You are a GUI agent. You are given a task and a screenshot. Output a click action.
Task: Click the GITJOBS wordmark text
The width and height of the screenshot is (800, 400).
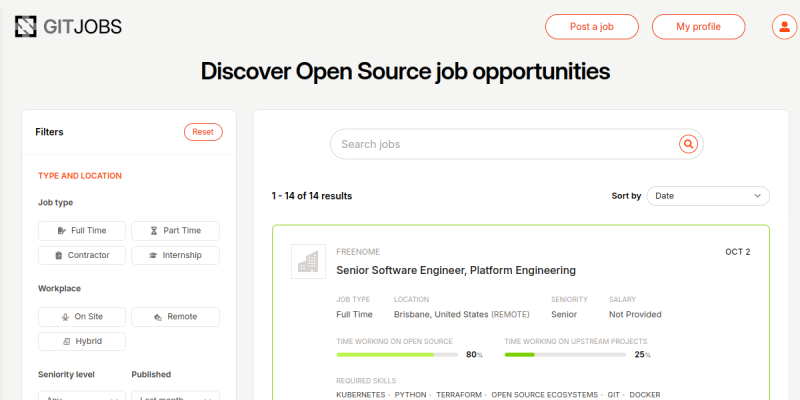(82, 27)
